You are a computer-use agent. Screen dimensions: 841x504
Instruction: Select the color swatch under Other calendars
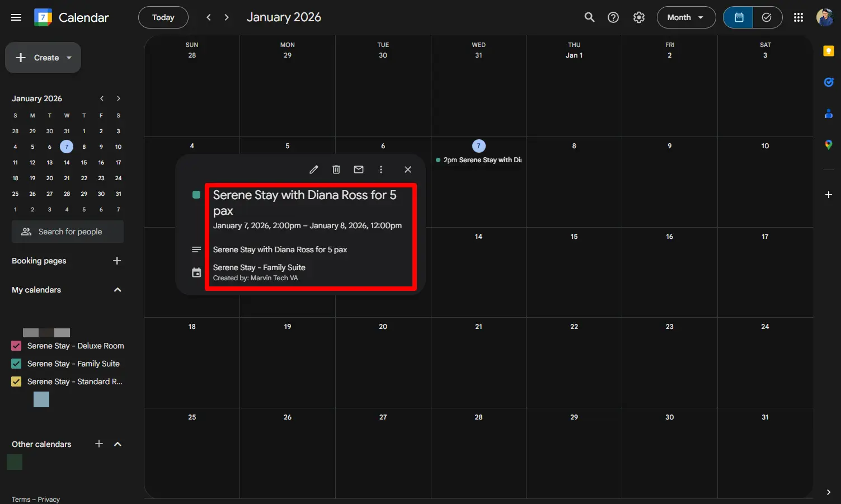coord(15,462)
